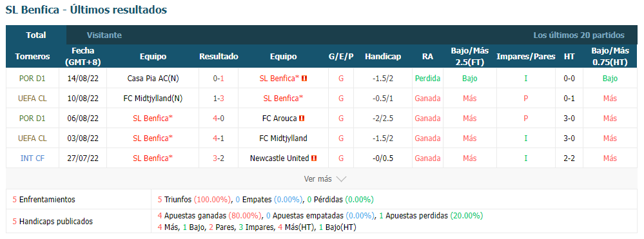
Task: Click the INT CF tournament label
Action: (32, 158)
